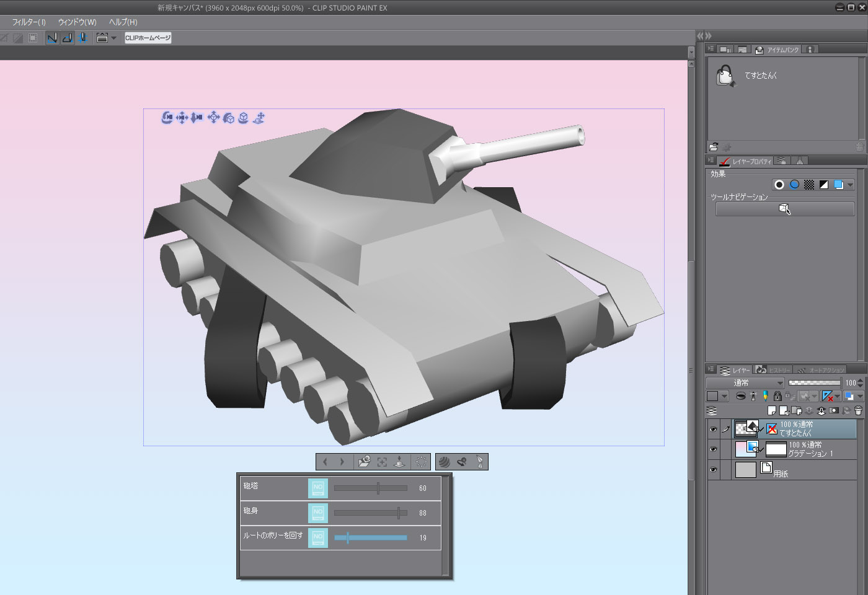Click the previous 3D object arrow
This screenshot has height=595, width=868.
325,462
